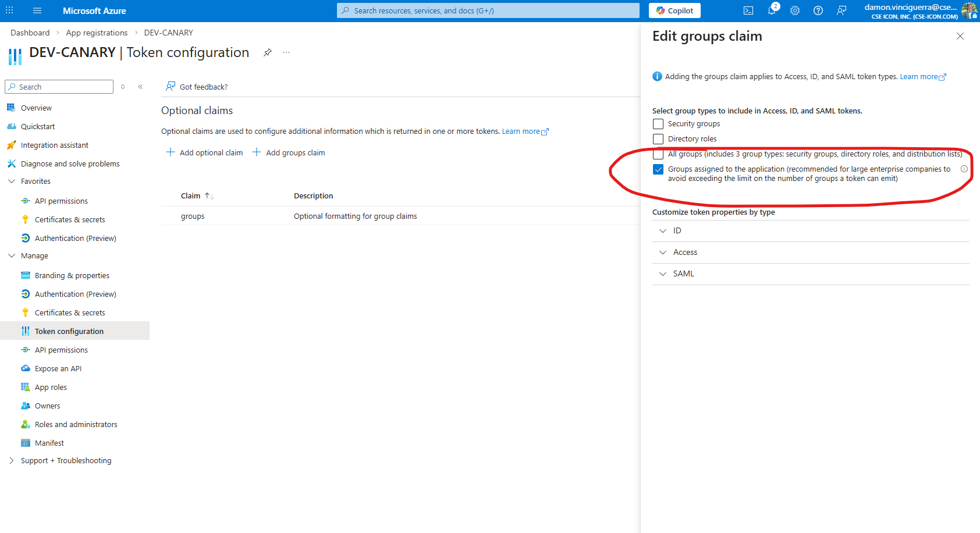Expand the Access token properties section
Image resolution: width=980 pixels, height=533 pixels.
click(x=685, y=253)
